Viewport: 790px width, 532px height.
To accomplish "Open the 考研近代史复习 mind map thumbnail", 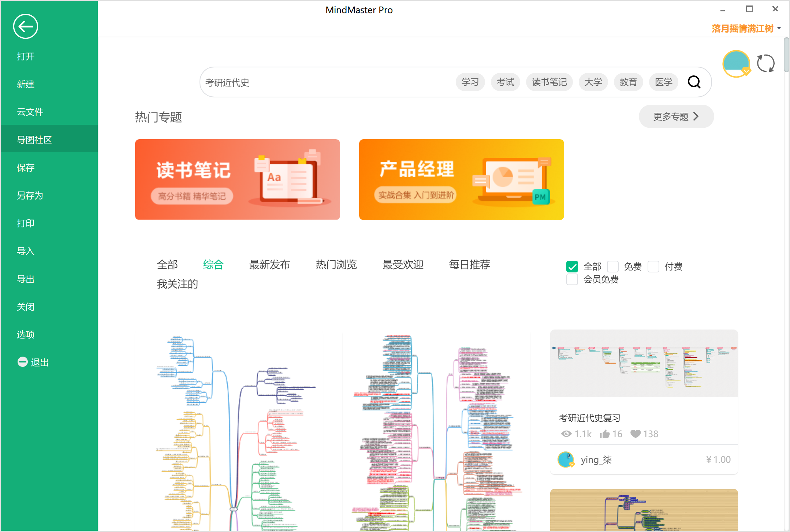I will point(644,363).
